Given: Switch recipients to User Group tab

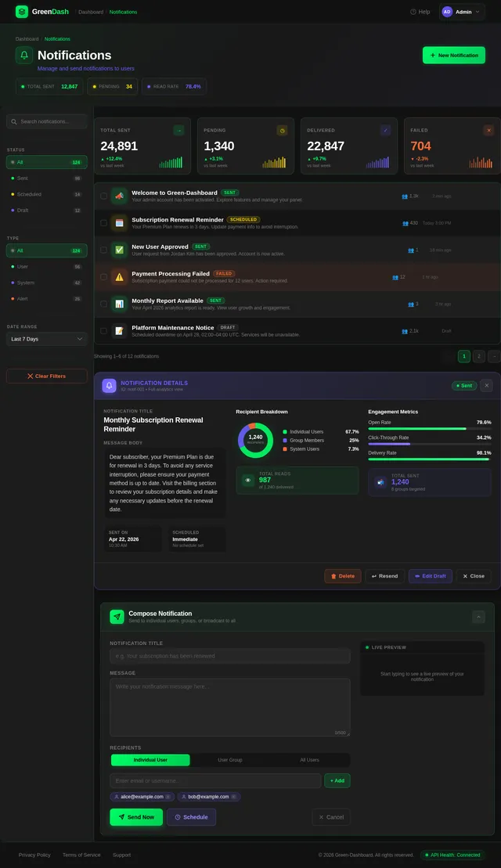Looking at the screenshot, I should coord(229,760).
